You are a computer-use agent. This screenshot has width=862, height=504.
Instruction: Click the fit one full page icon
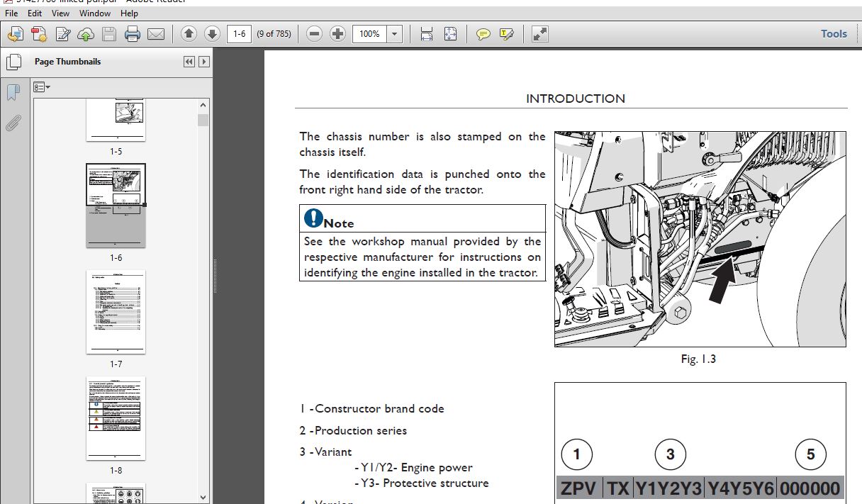point(450,33)
